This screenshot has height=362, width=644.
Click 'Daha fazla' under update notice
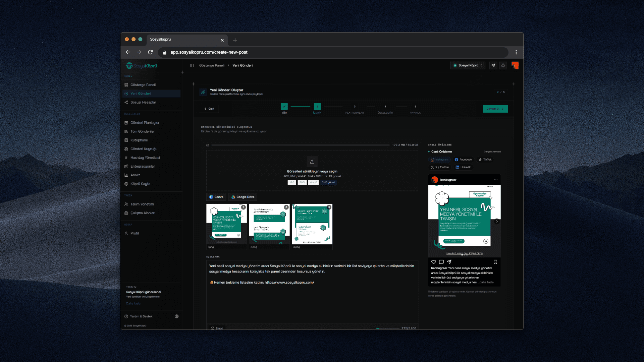133,303
